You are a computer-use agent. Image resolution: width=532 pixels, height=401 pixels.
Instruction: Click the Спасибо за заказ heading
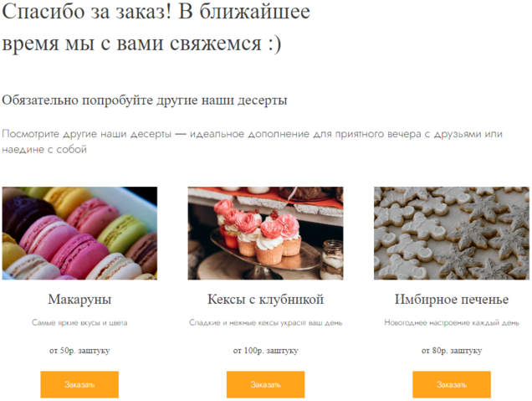(156, 27)
